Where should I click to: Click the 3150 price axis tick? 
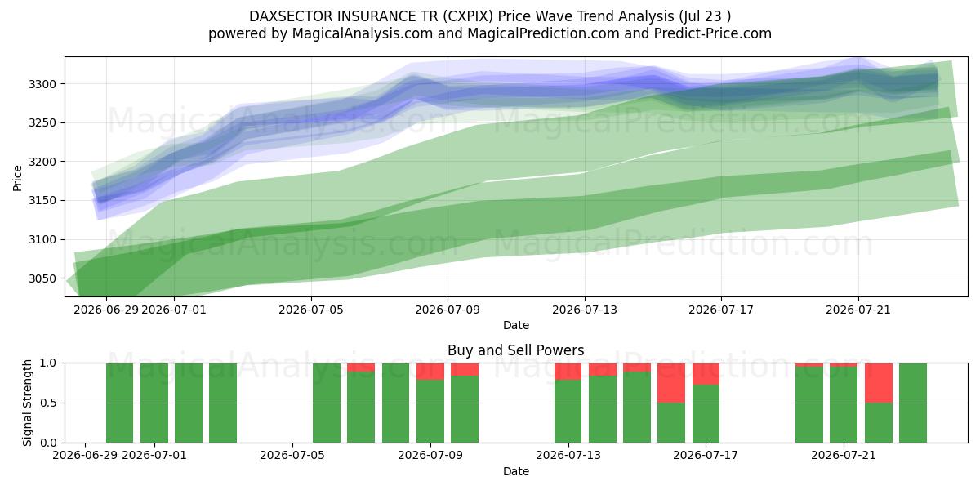(x=43, y=201)
